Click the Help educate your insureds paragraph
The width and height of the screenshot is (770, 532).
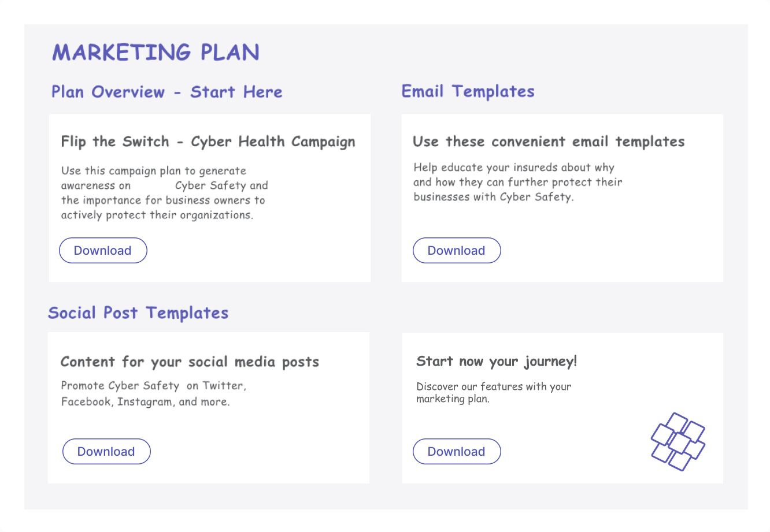tap(517, 182)
